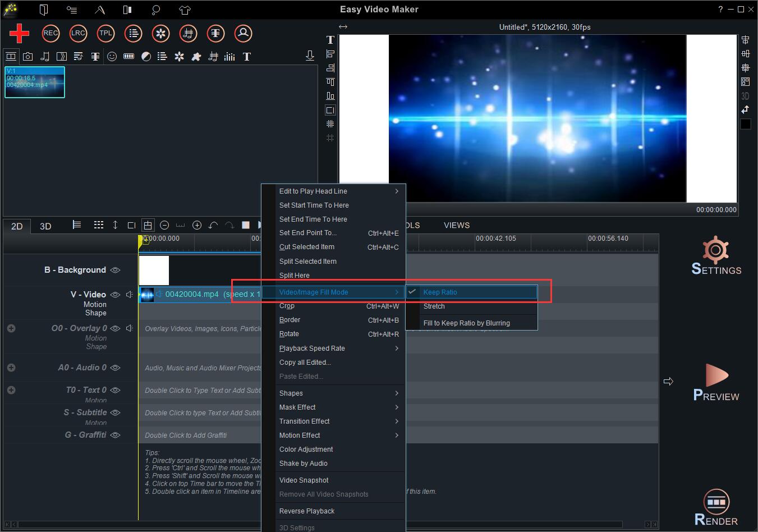Select the 00420004.mp4 thumbnail in media bin
This screenshot has height=532, width=758.
pyautogui.click(x=35, y=82)
